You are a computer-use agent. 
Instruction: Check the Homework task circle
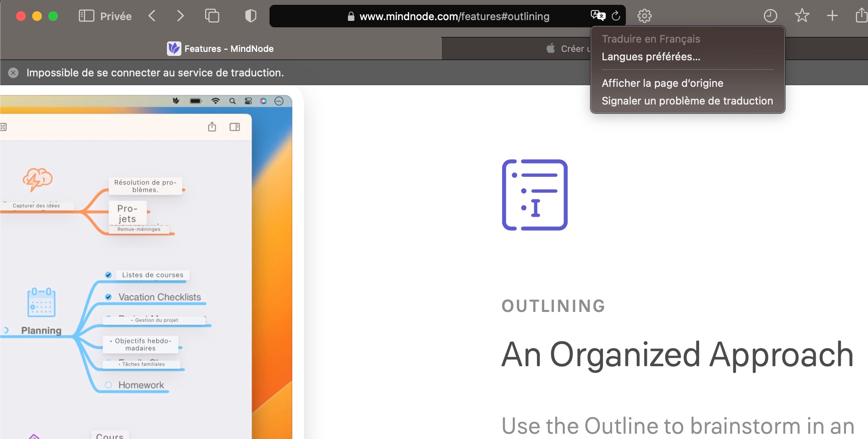(x=108, y=385)
